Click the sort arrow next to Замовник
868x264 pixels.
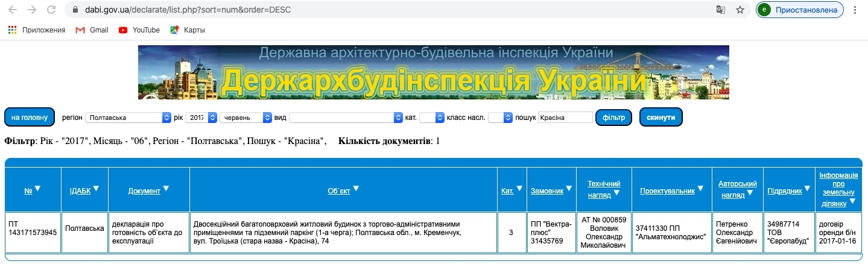569,189
